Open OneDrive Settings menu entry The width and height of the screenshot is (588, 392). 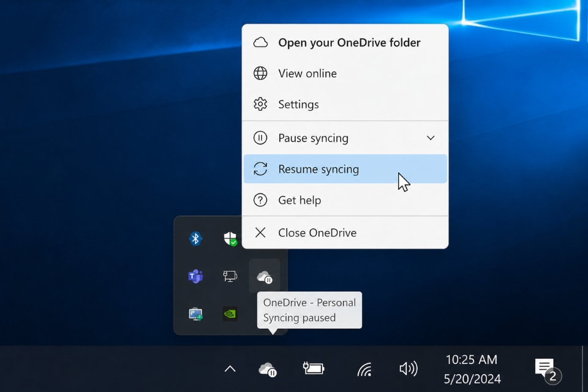tap(345, 104)
